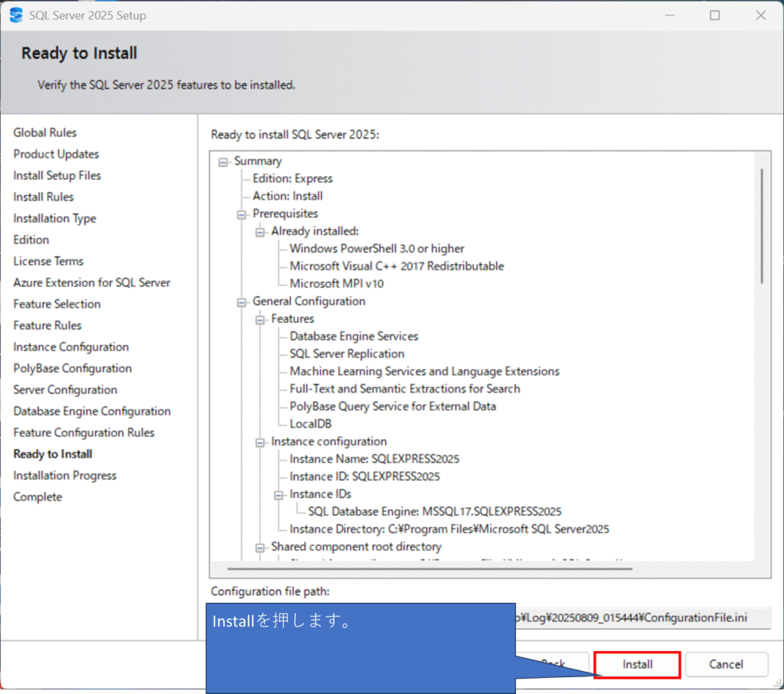Select Feature Selection step
The image size is (784, 694).
coord(57,304)
